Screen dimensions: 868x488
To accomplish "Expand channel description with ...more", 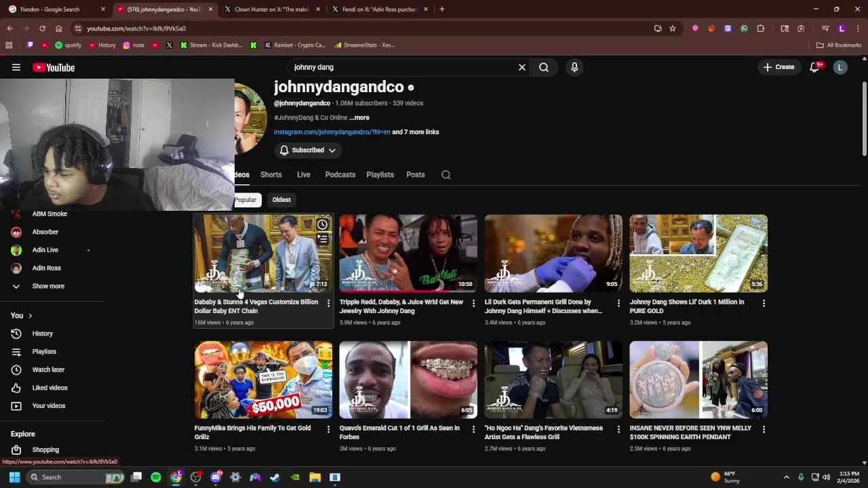I will pos(359,117).
